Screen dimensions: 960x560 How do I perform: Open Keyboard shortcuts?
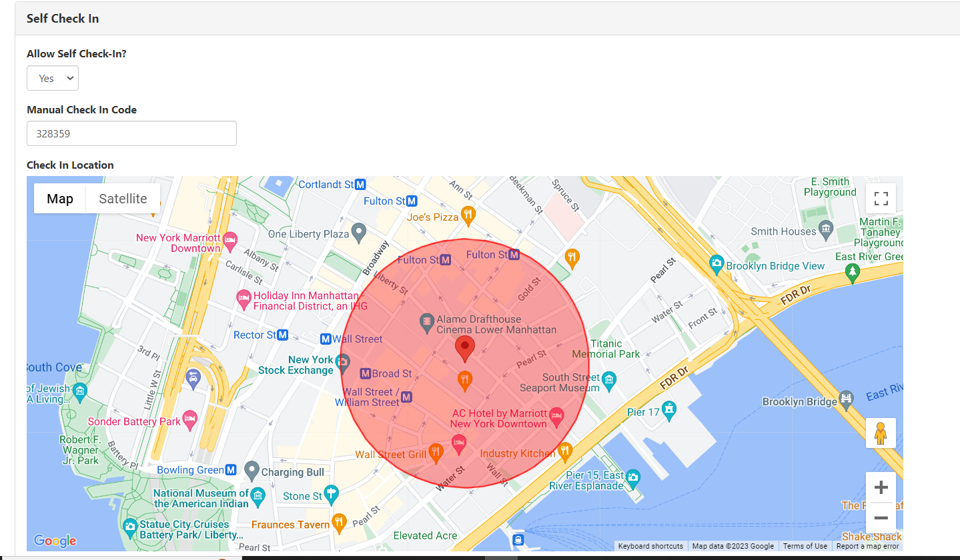pyautogui.click(x=650, y=546)
